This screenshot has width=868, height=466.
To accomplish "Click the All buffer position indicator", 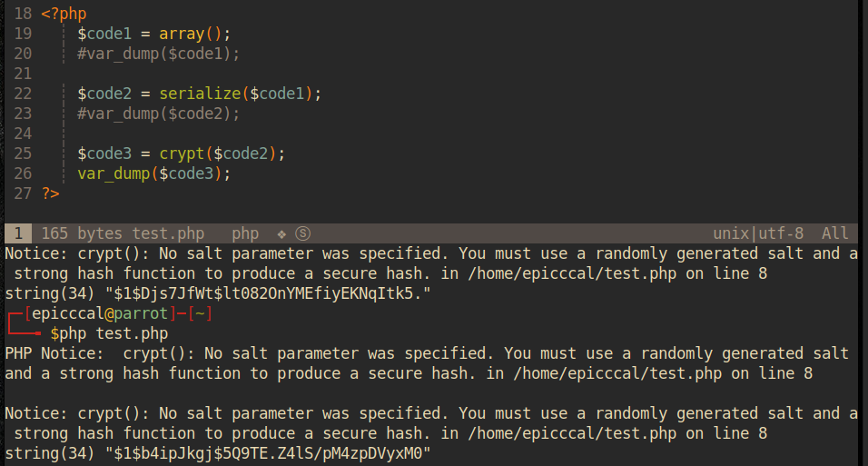I will click(834, 233).
